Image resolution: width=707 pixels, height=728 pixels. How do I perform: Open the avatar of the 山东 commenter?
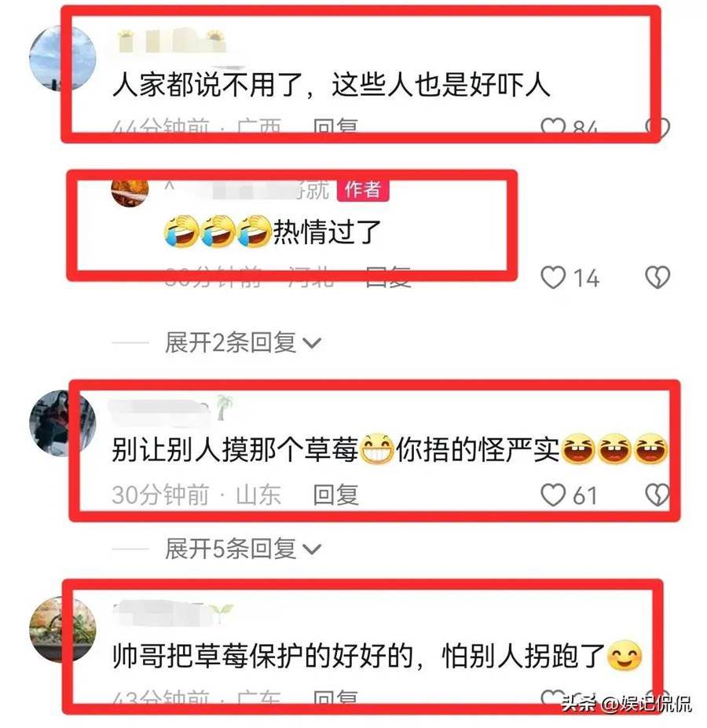coord(62,423)
